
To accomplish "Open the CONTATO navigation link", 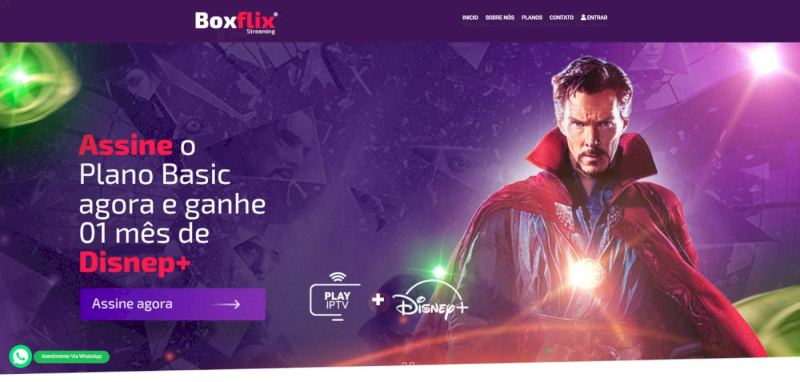I will click(561, 18).
